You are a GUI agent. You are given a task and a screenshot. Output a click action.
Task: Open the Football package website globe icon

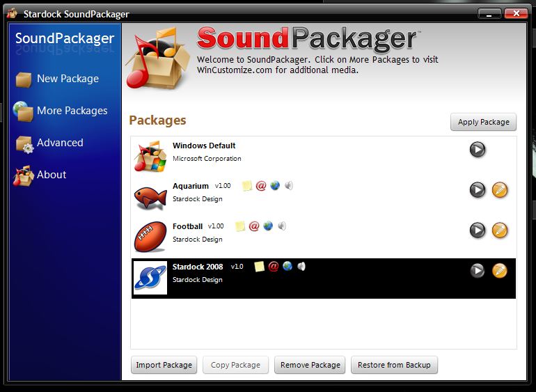click(268, 226)
